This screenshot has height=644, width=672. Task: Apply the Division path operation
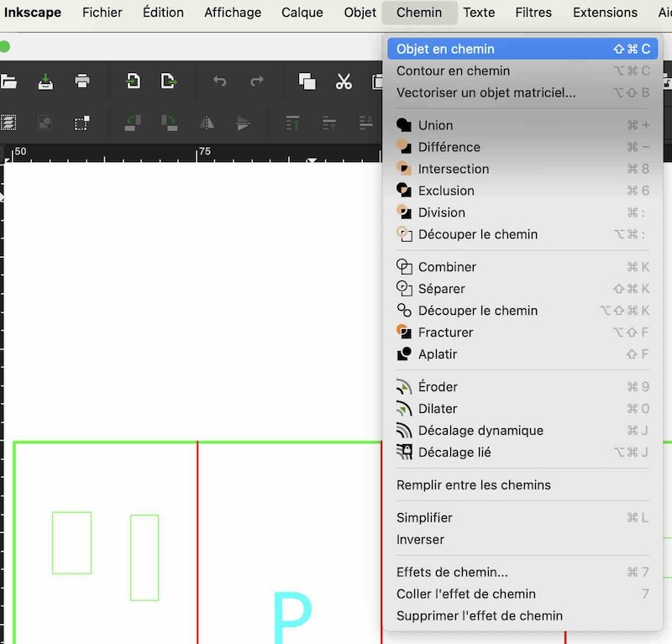522,212
